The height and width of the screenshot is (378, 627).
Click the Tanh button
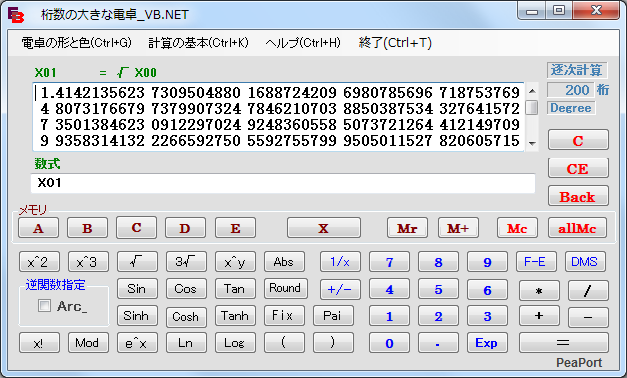click(235, 316)
